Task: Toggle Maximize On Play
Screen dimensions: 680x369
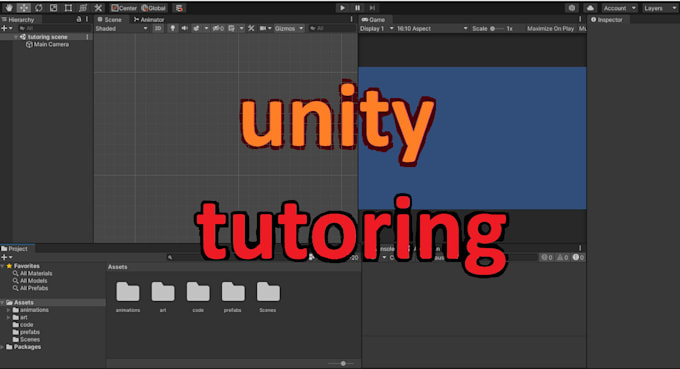Action: (551, 28)
